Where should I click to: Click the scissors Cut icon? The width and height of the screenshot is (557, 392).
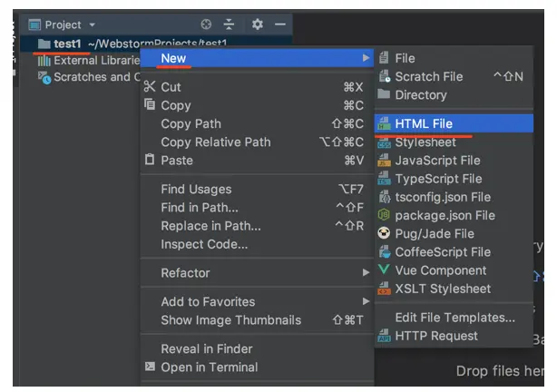150,86
